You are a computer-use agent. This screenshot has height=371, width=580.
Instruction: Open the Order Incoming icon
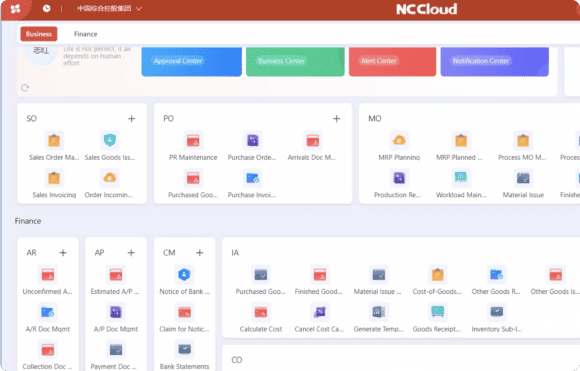[109, 178]
